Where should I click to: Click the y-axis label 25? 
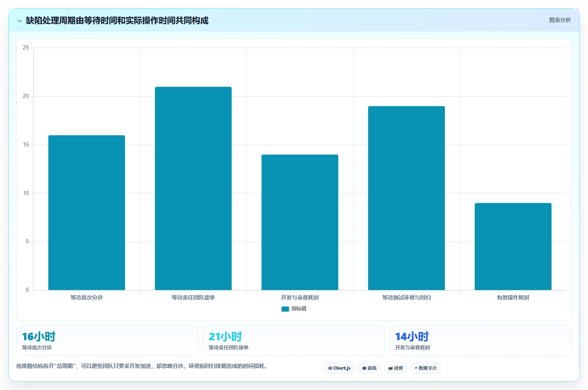point(26,48)
